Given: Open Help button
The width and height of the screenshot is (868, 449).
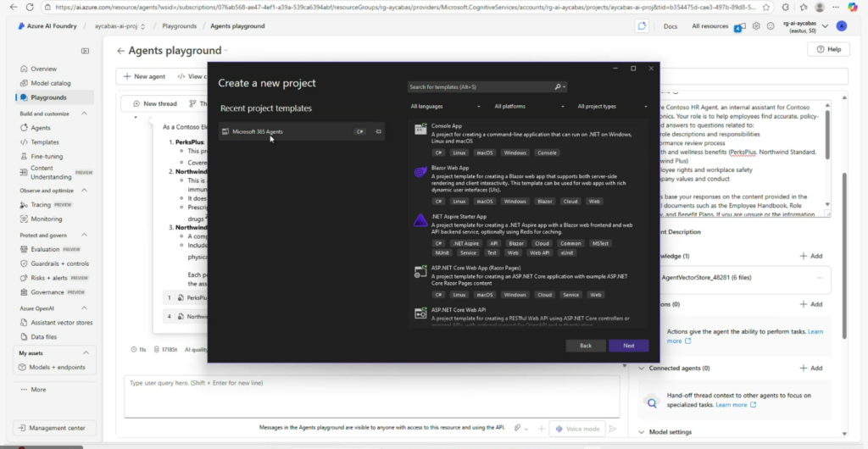Looking at the screenshot, I should 829,49.
